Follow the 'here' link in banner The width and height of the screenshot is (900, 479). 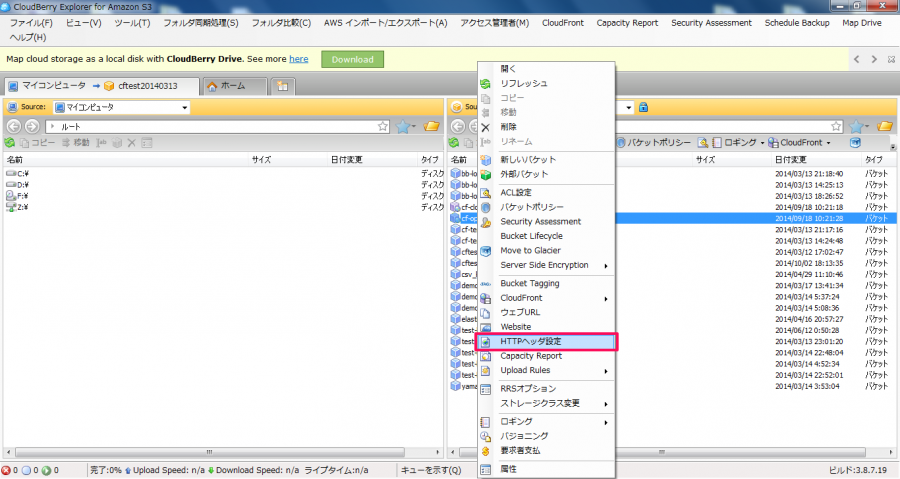298,59
